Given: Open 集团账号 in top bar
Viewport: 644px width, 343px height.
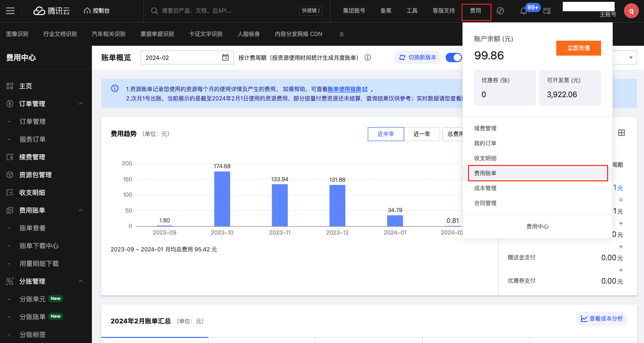Looking at the screenshot, I should click(354, 11).
